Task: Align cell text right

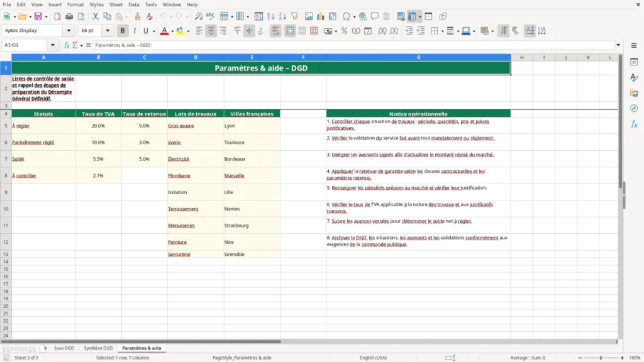Action: click(x=223, y=31)
